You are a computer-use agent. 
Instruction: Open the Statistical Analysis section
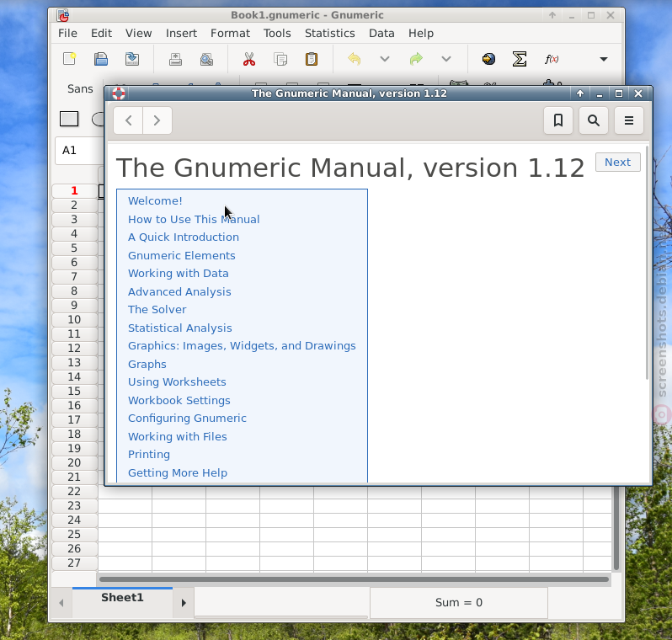coord(180,328)
